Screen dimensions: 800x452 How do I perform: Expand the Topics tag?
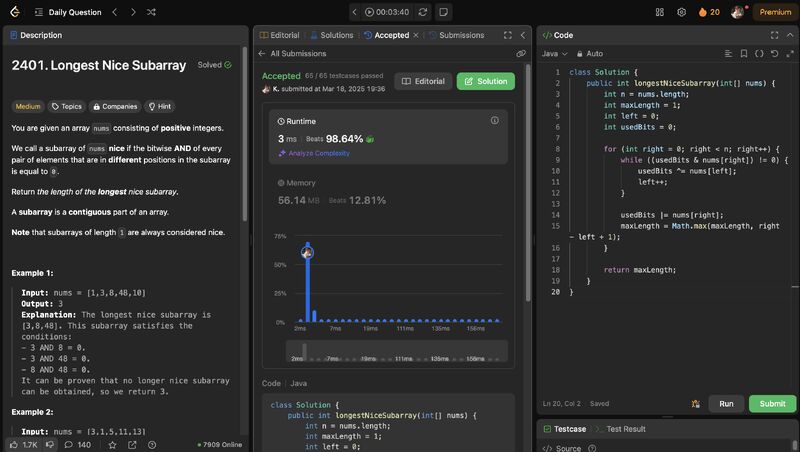[66, 106]
